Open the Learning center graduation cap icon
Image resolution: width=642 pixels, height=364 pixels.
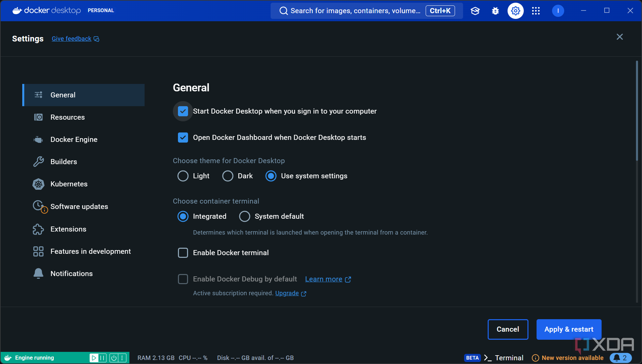[475, 11]
